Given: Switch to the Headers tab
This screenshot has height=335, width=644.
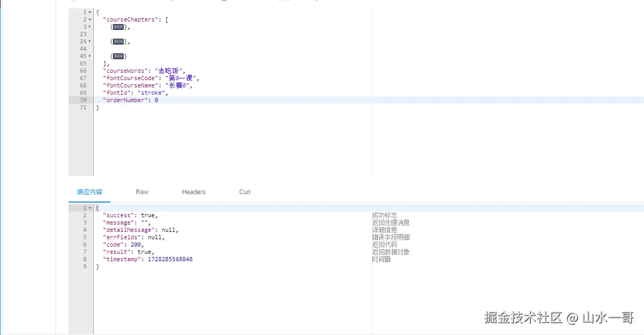Looking at the screenshot, I should click(194, 192).
